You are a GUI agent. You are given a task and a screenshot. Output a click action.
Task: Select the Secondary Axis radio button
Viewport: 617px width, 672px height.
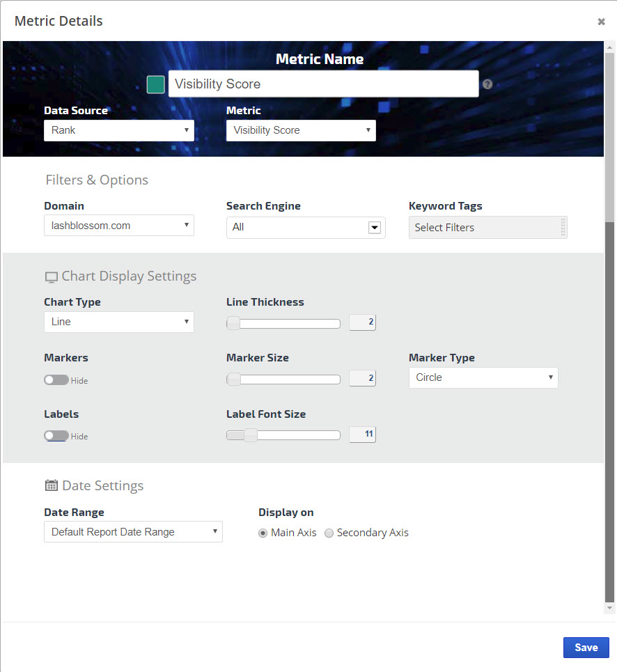click(x=329, y=533)
